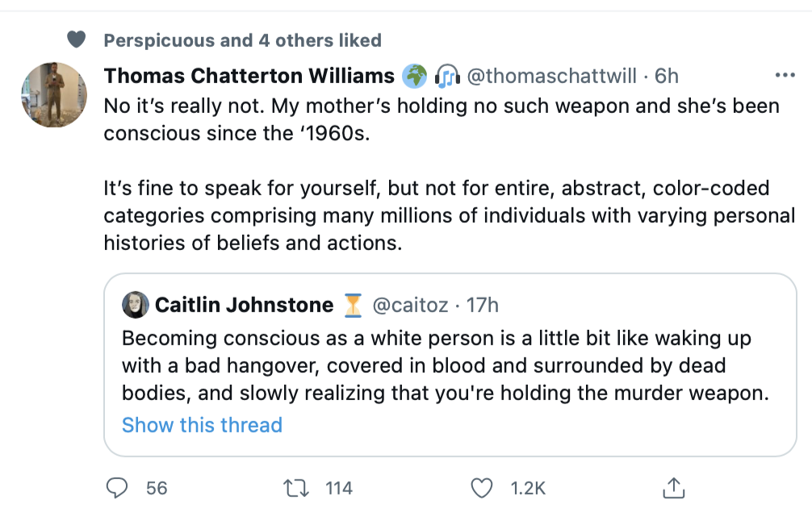The image size is (812, 513).
Task: Click the Thomas Chatterton Williams display name
Action: 249,76
